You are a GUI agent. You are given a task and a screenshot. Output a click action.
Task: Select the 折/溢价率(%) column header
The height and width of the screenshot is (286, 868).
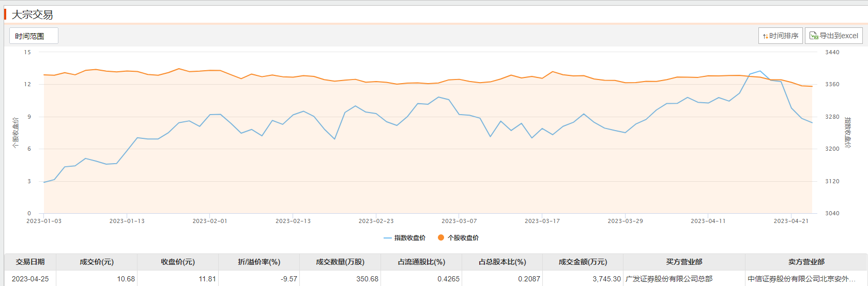pos(259,262)
